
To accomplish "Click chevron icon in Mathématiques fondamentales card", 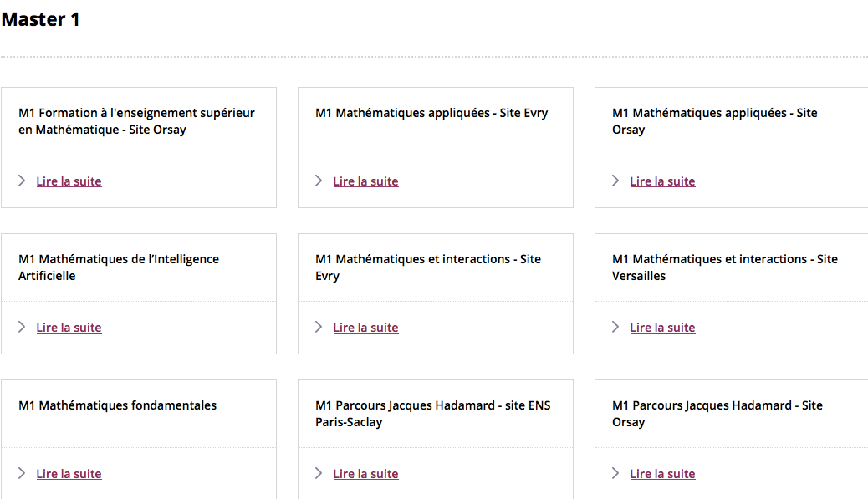I will 22,473.
